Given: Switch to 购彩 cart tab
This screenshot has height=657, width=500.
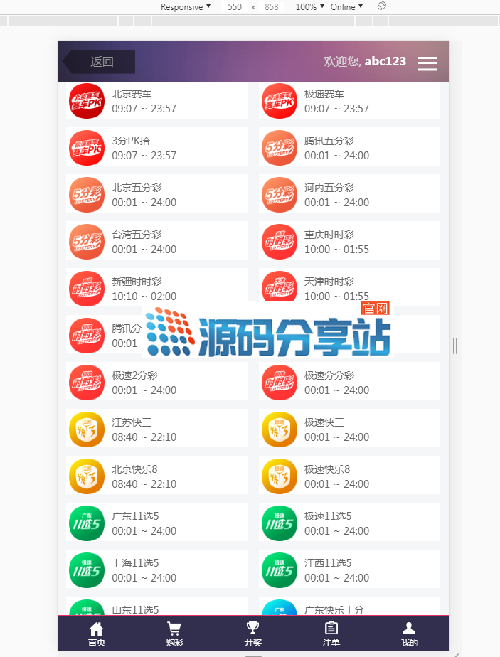Looking at the screenshot, I should click(x=174, y=634).
